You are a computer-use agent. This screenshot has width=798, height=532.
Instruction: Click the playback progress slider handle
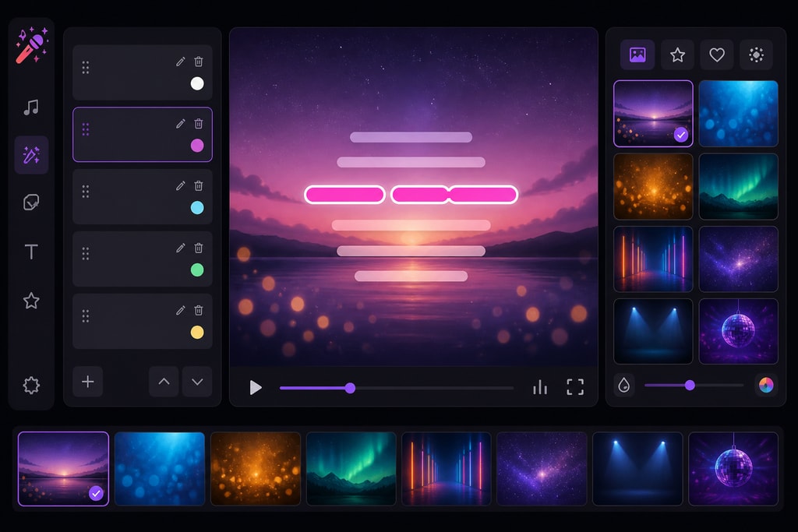click(350, 388)
